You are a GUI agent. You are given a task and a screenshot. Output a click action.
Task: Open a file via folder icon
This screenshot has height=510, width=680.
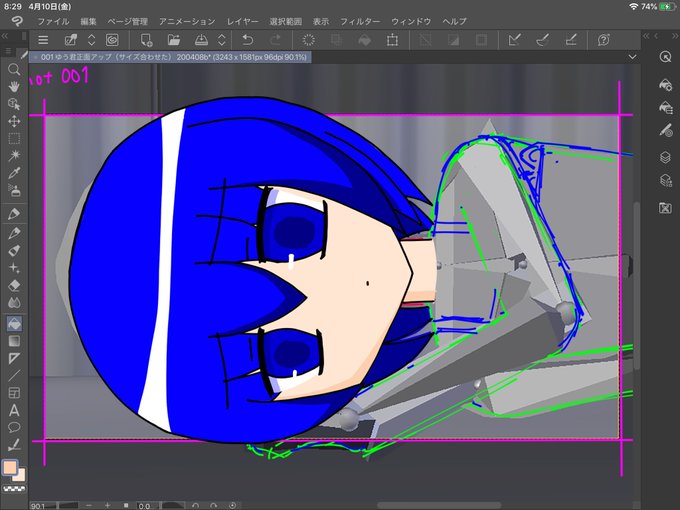pos(174,40)
